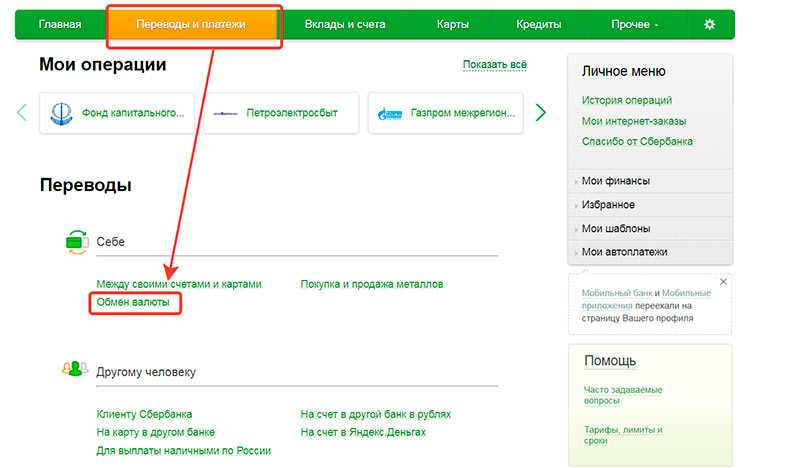Close the Мобильный банк notice
The width and height of the screenshot is (800, 468).
(x=723, y=282)
